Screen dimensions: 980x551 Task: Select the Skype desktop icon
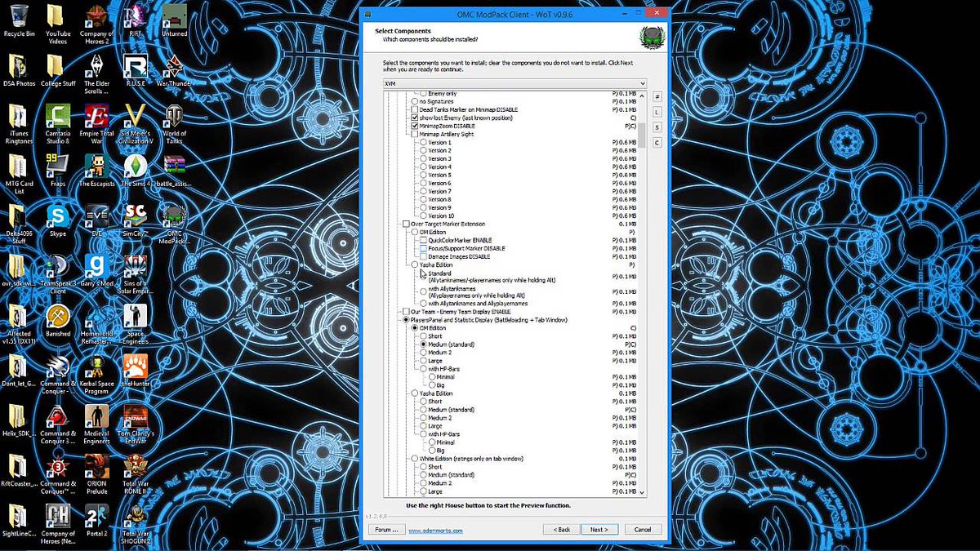coord(58,220)
